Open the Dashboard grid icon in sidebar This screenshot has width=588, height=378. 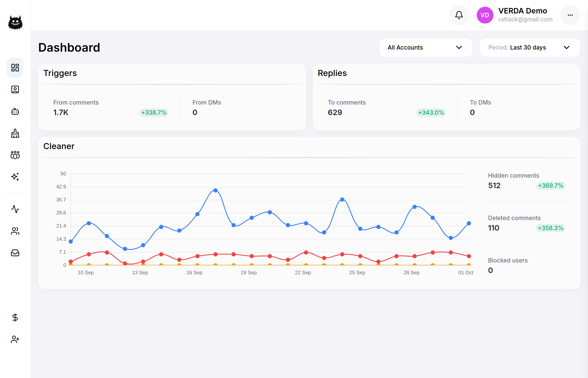coord(15,68)
